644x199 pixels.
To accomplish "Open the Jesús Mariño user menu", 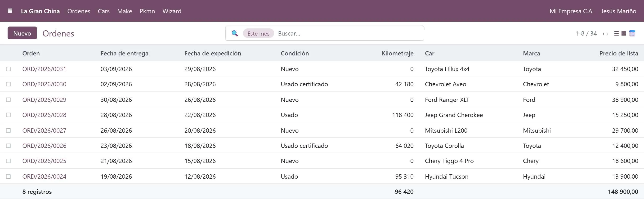I will coord(618,11).
